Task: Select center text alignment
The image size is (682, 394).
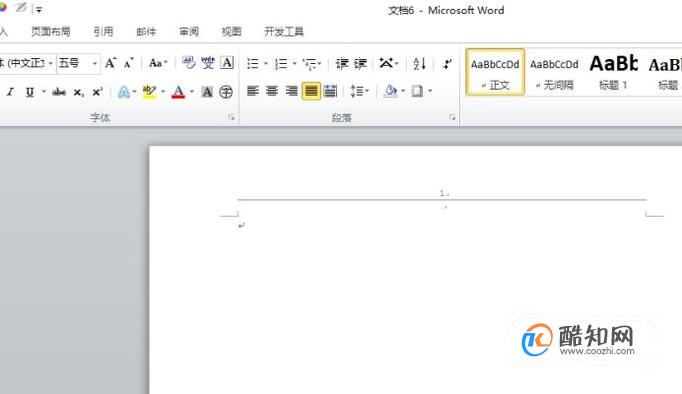Action: tap(272, 91)
